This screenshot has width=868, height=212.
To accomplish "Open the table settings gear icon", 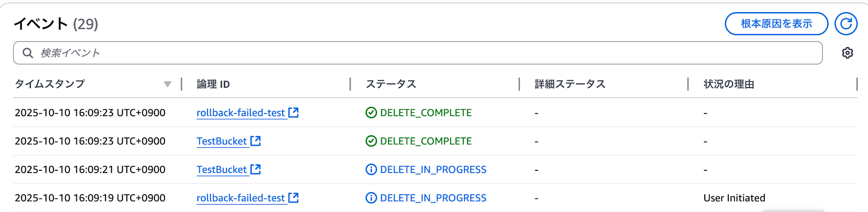I will pos(847,53).
